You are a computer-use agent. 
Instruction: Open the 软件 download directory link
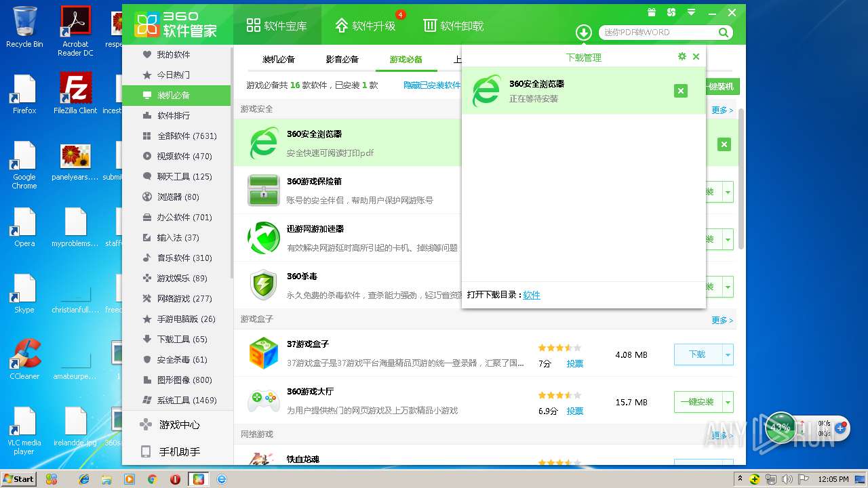point(532,295)
